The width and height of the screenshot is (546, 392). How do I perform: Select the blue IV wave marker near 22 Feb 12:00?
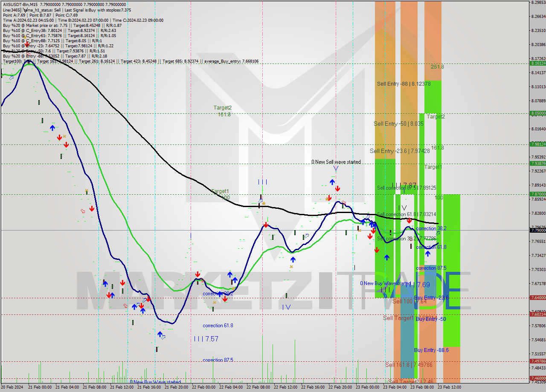click(x=286, y=307)
